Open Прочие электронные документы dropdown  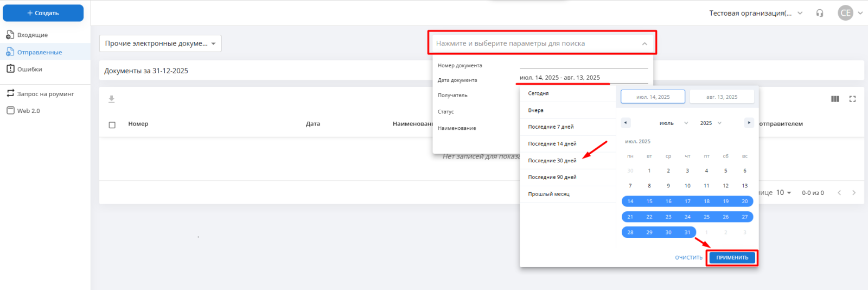(160, 43)
